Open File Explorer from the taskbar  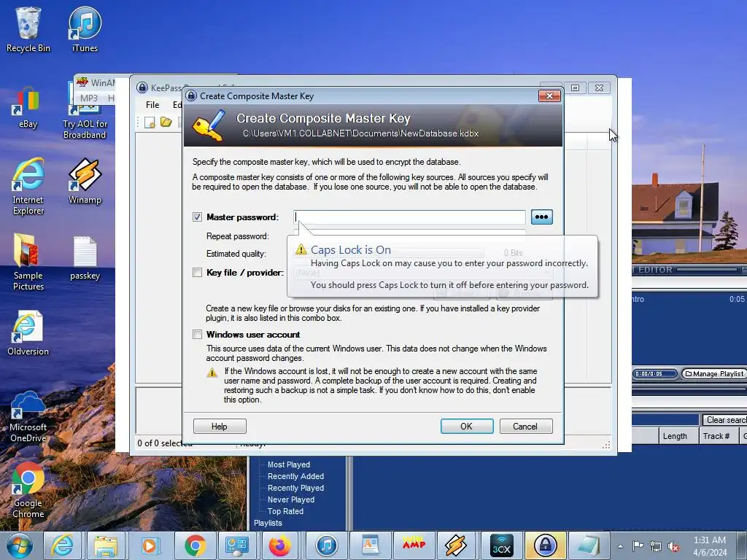click(x=106, y=545)
